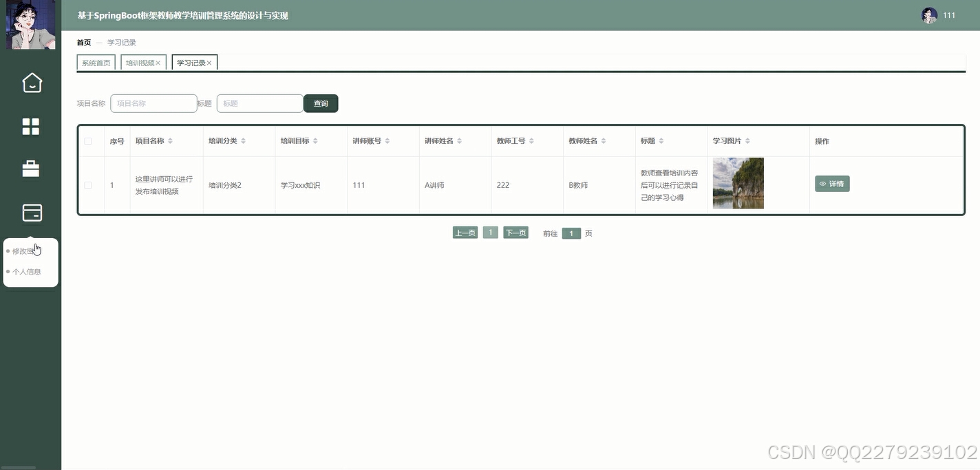Click the user avatar in the top-right corner
This screenshot has width=980, height=470.
tap(929, 14)
